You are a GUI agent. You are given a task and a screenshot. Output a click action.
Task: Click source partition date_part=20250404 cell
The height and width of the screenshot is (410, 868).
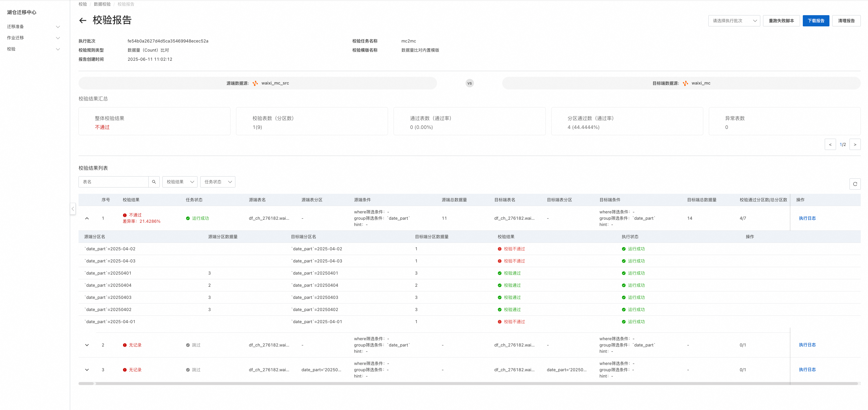click(108, 286)
